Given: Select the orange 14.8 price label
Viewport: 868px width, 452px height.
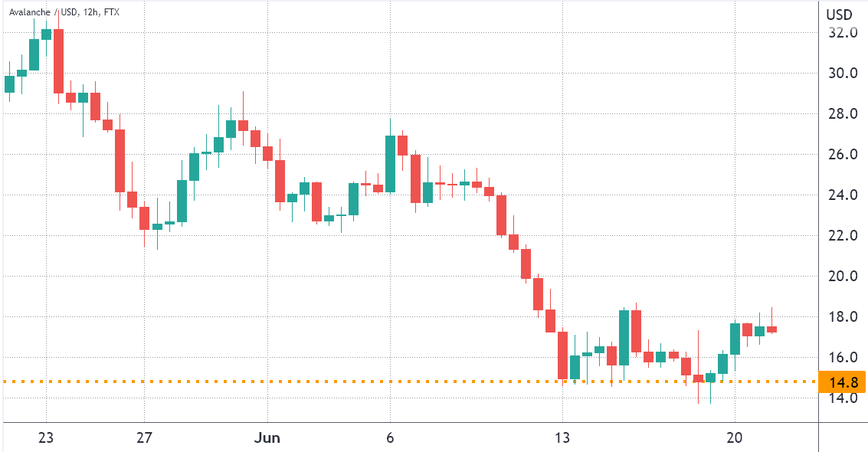Looking at the screenshot, I should (x=841, y=382).
